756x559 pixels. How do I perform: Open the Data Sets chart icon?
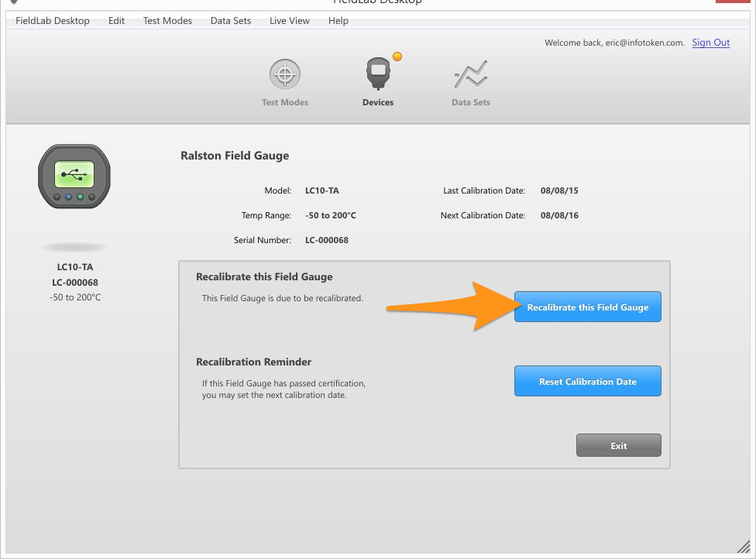pos(471,74)
